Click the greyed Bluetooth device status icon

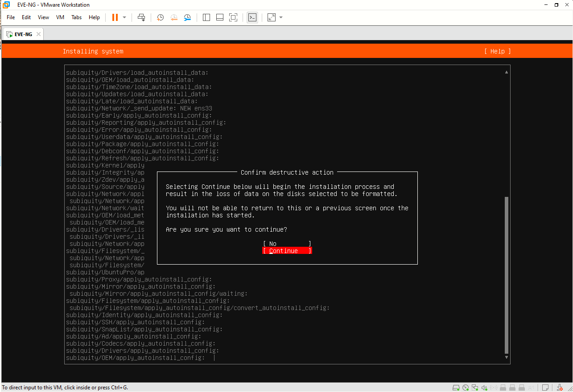(494, 388)
